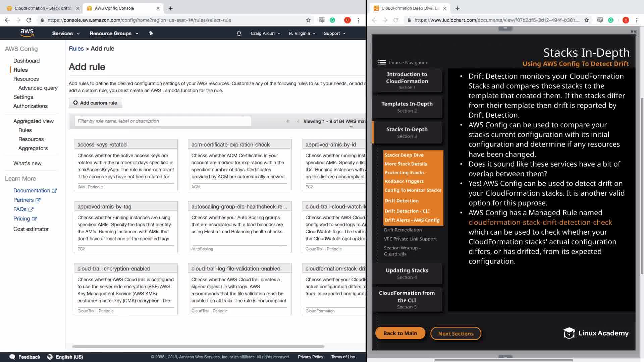
Task: Go to the next rules page arrow
Action: 298,121
